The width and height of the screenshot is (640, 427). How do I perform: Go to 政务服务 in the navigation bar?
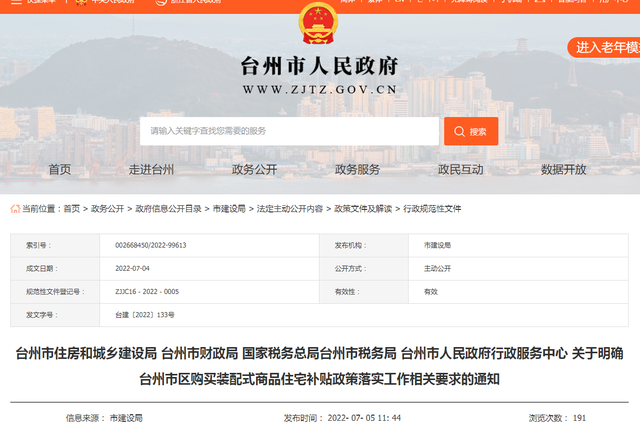point(357,170)
